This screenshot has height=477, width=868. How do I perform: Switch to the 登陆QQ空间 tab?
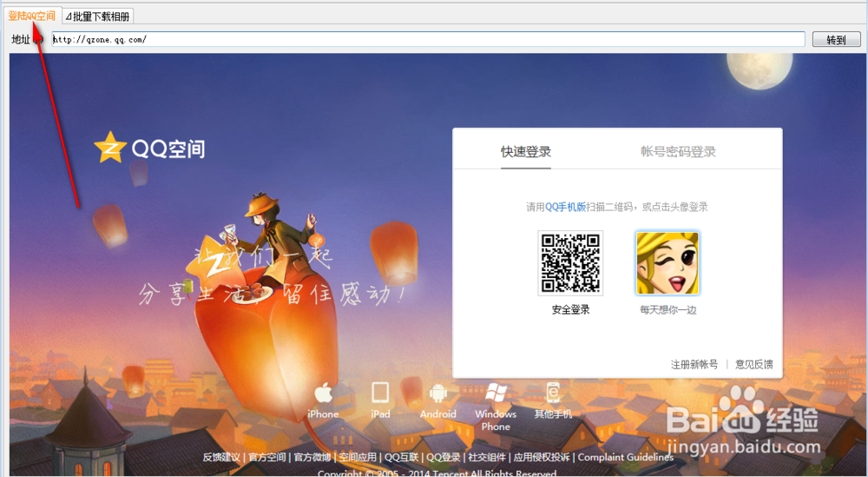[x=31, y=16]
